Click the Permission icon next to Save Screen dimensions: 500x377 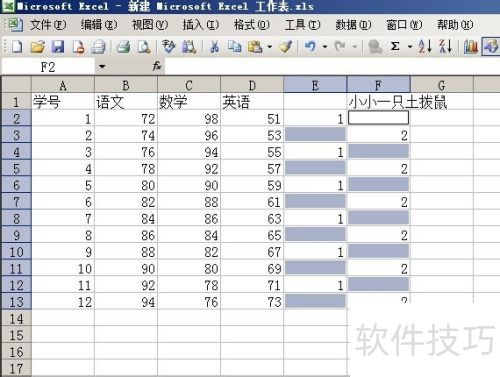coord(78,47)
